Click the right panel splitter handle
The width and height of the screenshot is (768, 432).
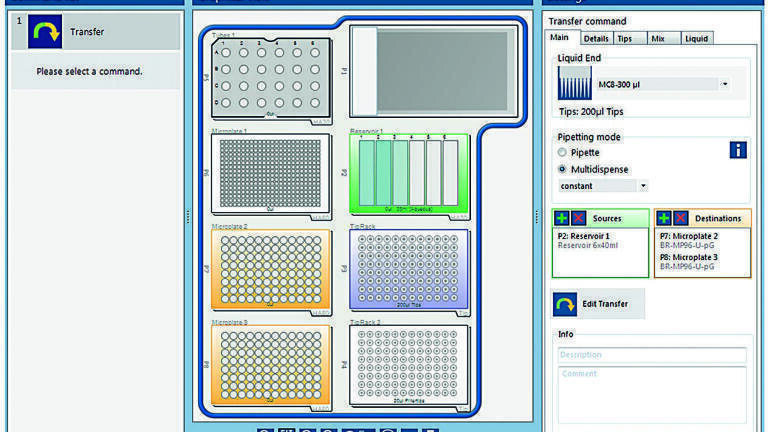pos(537,216)
